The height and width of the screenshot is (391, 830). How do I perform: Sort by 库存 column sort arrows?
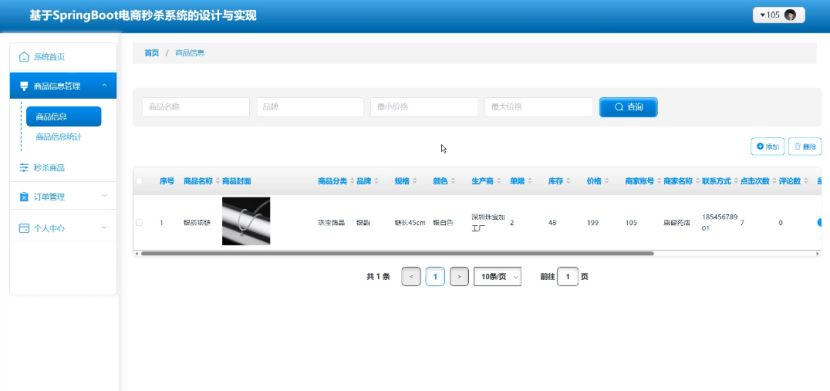pos(568,181)
